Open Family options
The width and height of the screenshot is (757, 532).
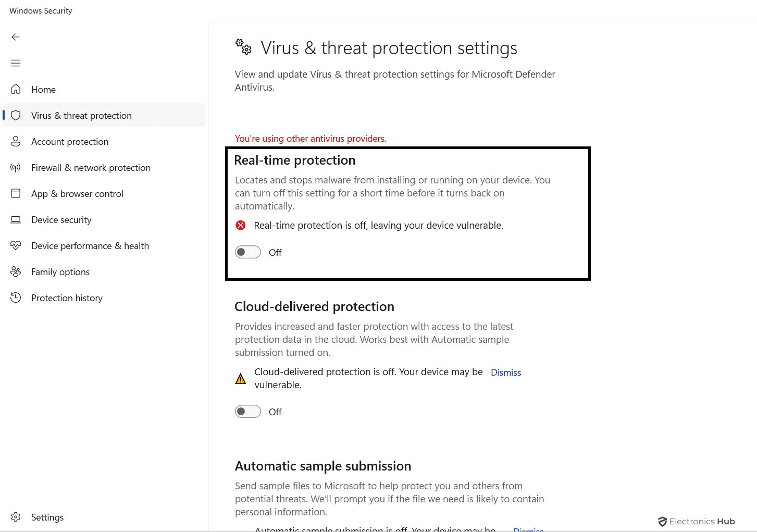click(x=60, y=271)
